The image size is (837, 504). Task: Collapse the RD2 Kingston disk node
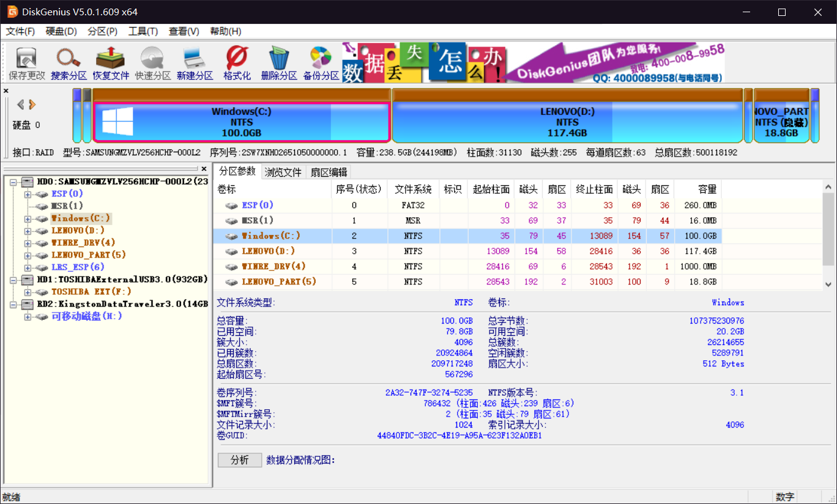point(13,304)
